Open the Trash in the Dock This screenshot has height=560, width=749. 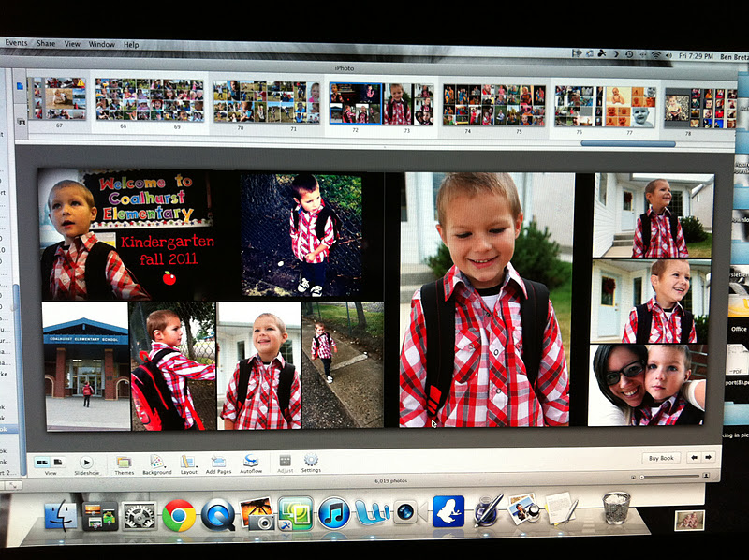616,508
